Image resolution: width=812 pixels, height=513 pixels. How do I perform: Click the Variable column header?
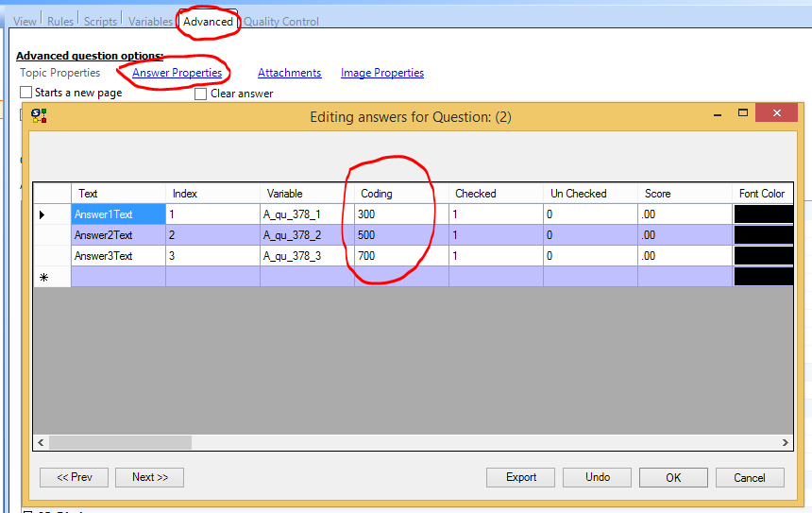click(x=307, y=194)
